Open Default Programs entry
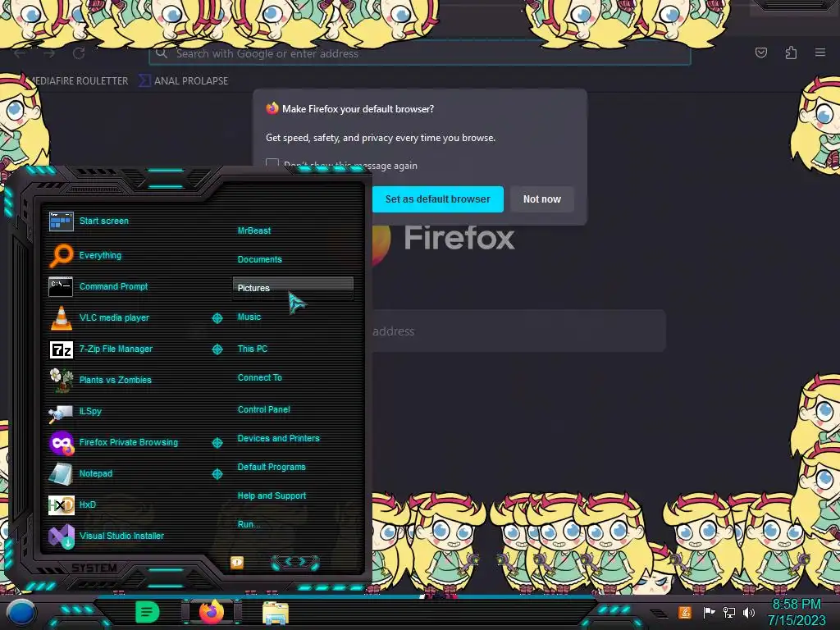Image resolution: width=840 pixels, height=630 pixels. click(272, 467)
